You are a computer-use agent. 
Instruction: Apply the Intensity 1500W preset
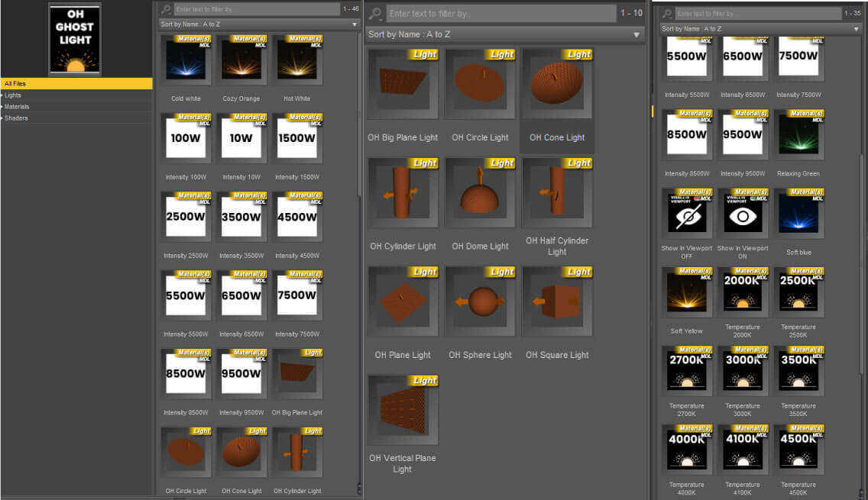296,139
